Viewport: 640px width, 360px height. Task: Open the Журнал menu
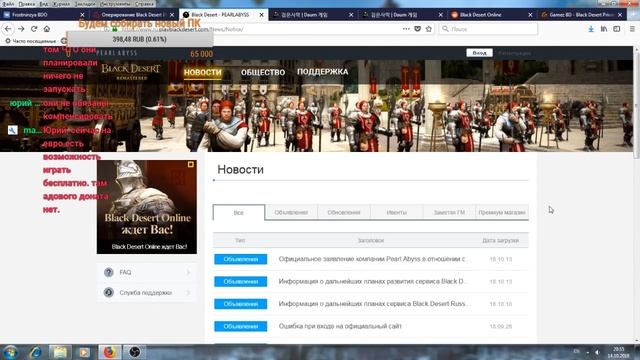point(61,4)
